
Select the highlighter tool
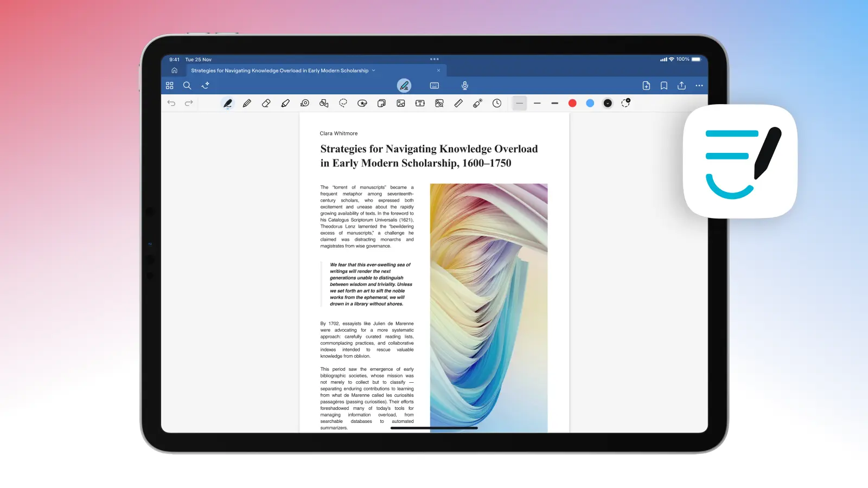(285, 103)
